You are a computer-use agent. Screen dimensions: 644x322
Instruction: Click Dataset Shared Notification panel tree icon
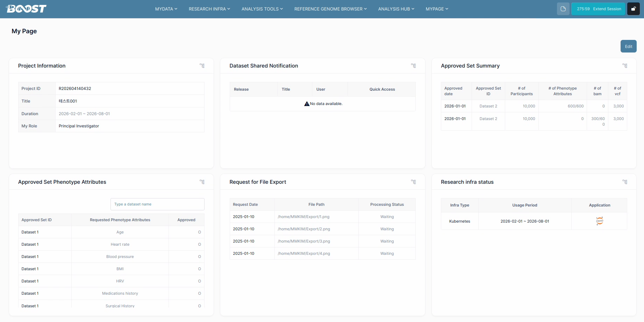pyautogui.click(x=414, y=65)
